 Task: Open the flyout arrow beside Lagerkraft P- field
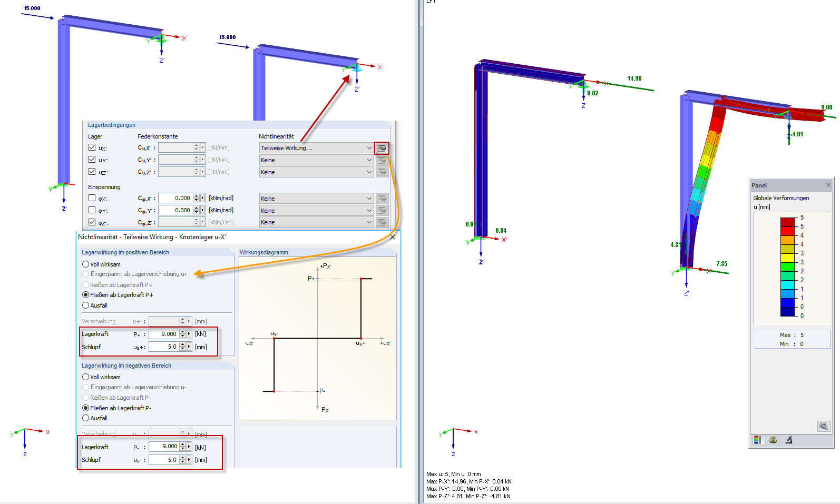[189, 446]
